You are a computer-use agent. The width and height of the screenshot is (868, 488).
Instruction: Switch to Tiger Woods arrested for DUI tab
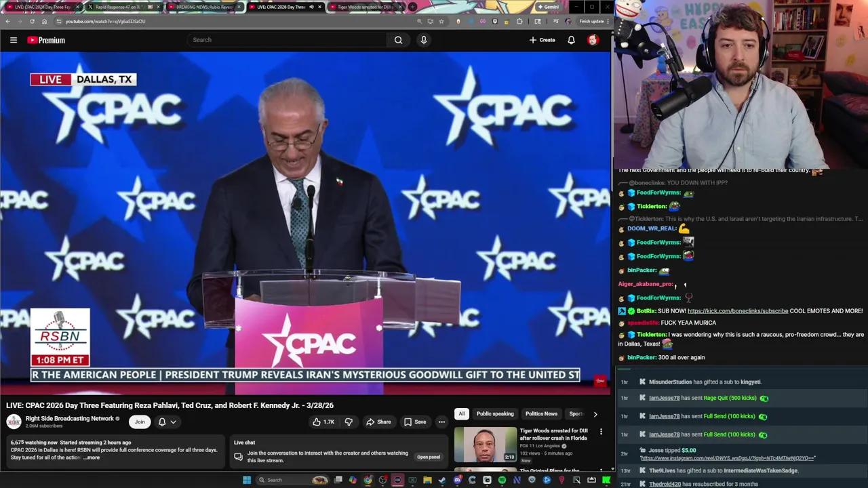coord(365,7)
